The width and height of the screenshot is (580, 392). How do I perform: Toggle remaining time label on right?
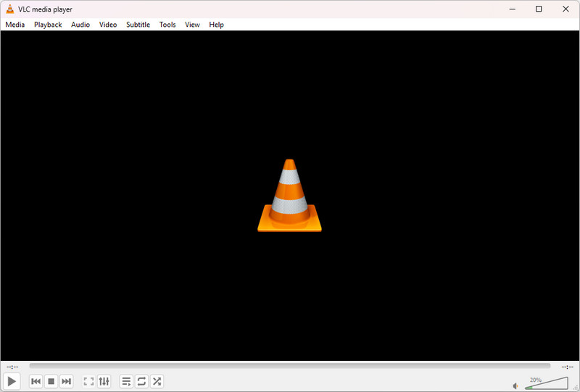point(568,367)
